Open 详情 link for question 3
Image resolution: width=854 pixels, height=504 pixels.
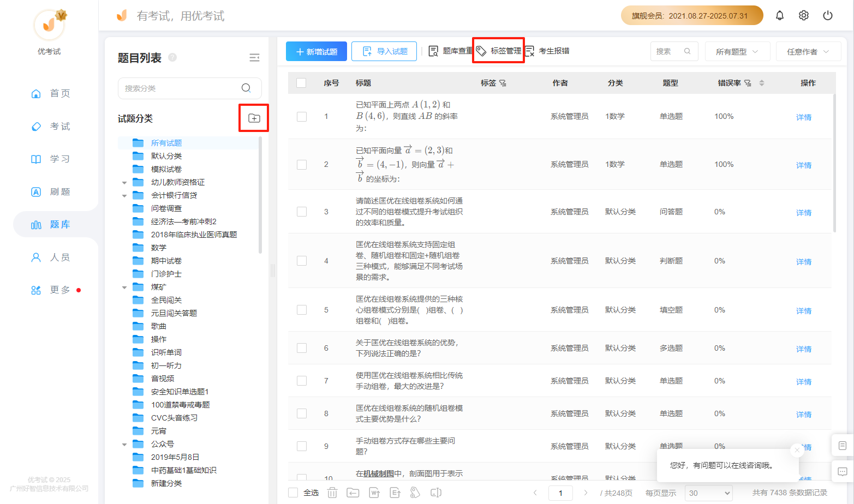(x=804, y=213)
